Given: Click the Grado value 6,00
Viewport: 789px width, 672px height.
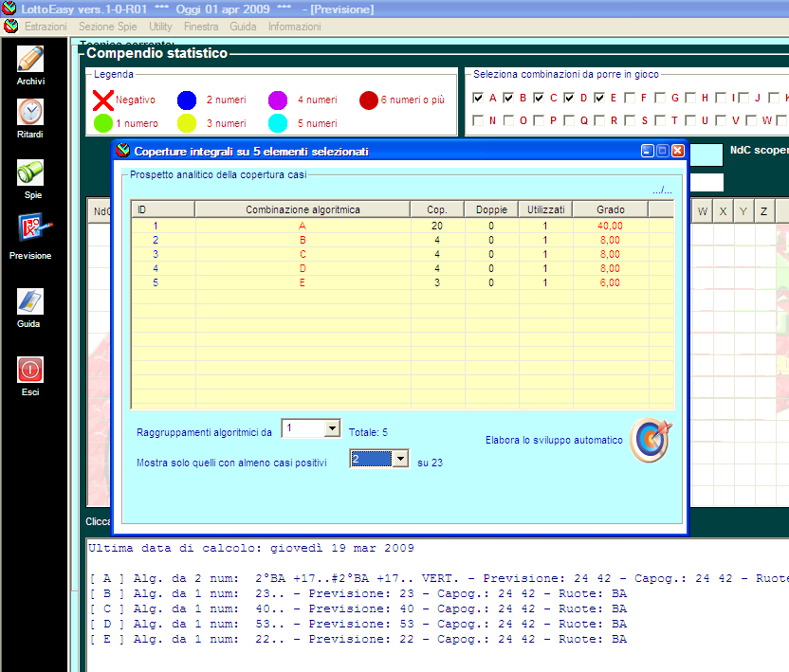Looking at the screenshot, I should (x=610, y=282).
